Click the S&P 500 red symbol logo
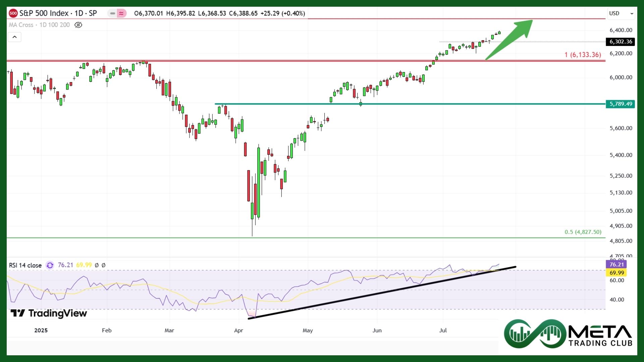This screenshot has height=362, width=644. 13,13
